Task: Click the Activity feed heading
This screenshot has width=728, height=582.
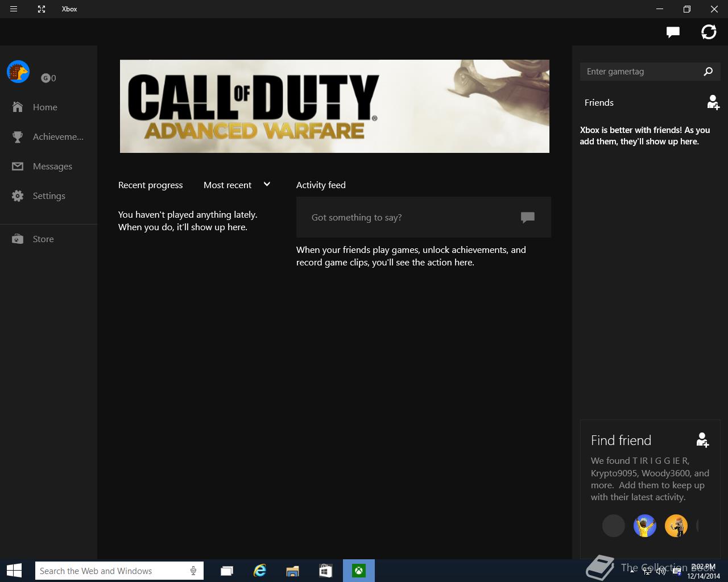Action: (x=321, y=185)
